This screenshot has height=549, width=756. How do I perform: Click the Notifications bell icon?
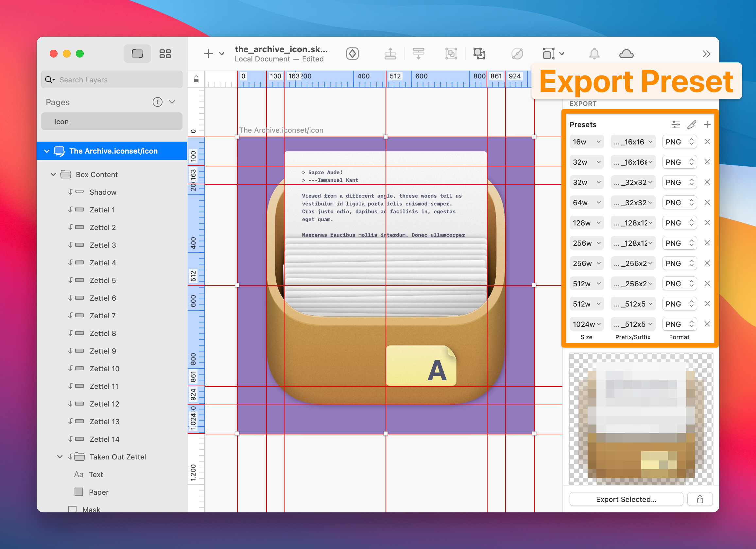click(x=594, y=54)
